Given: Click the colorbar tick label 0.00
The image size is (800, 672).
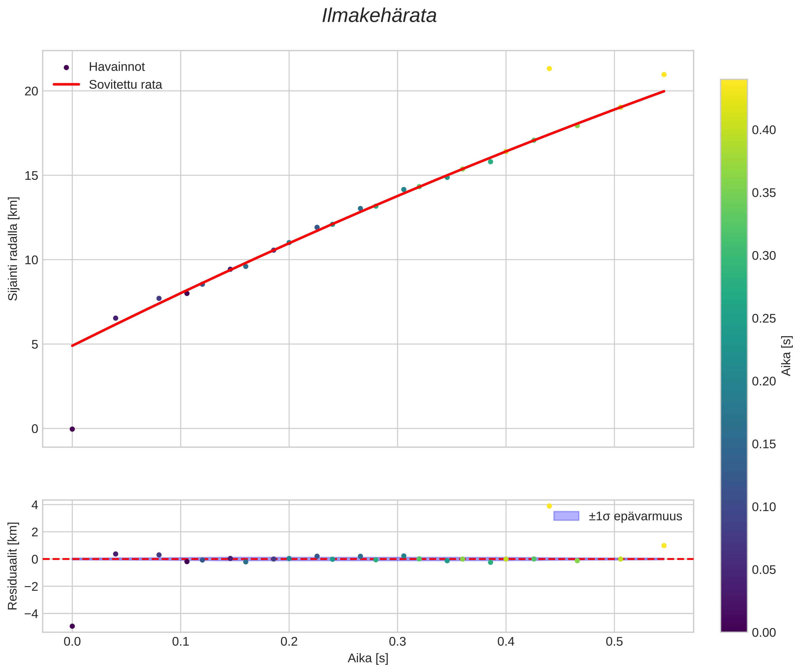Looking at the screenshot, I should coord(763,633).
